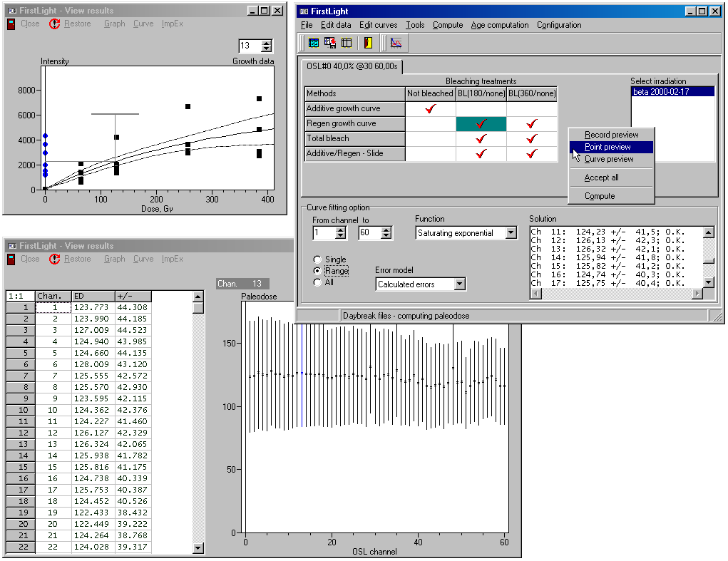Choose Accept all from the context menu

[612, 177]
